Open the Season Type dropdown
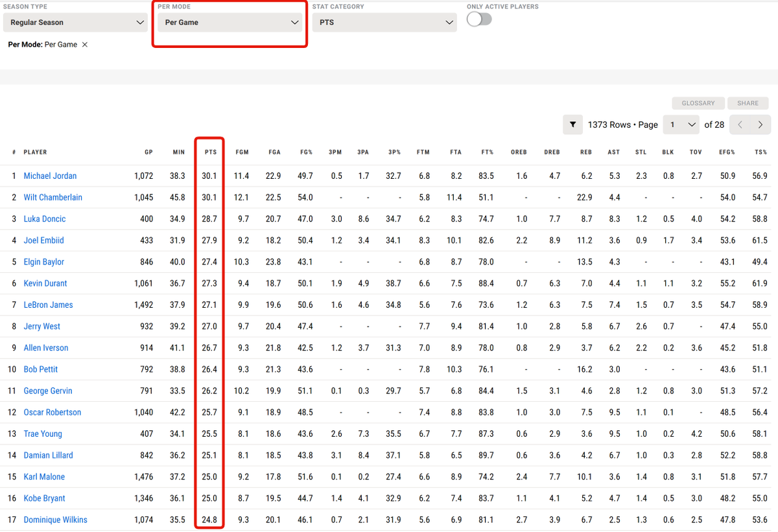 [x=75, y=23]
